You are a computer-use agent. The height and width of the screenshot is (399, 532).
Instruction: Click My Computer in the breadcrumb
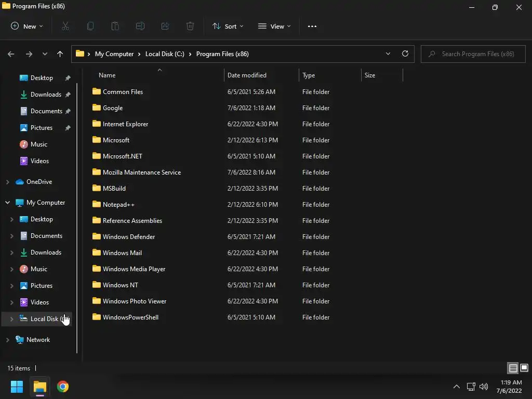click(x=114, y=54)
